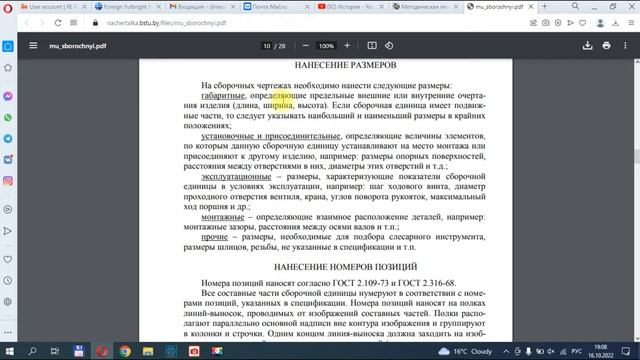The height and width of the screenshot is (360, 640).
Task: Open Windows Start menu
Action: 9,351
